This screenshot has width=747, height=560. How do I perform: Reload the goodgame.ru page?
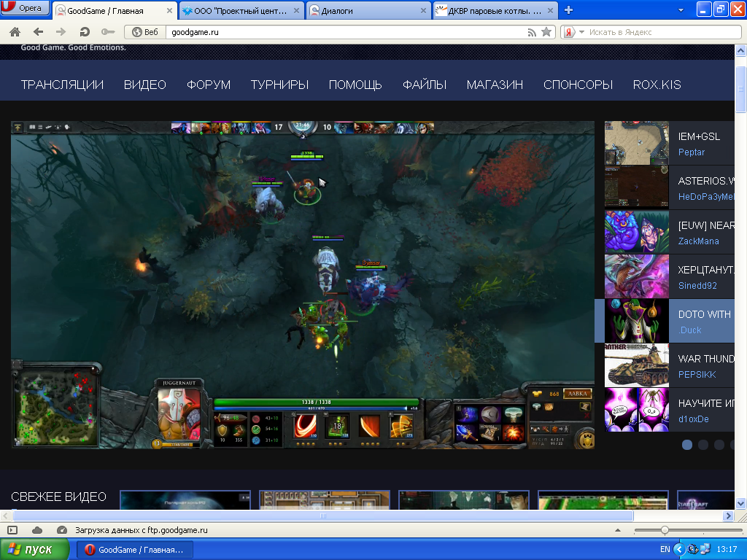(85, 32)
